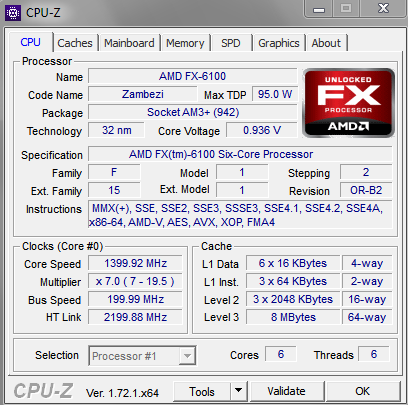Minimize the CPU-Z window
The height and width of the screenshot is (405, 408).
point(319,9)
